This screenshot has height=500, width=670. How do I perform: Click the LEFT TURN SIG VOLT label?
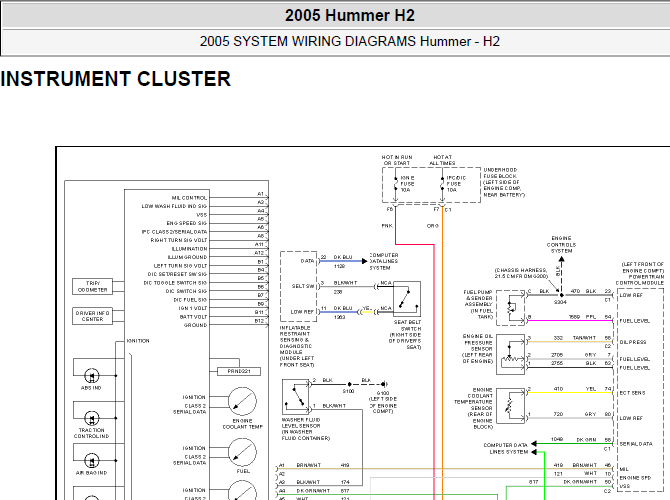[180, 266]
